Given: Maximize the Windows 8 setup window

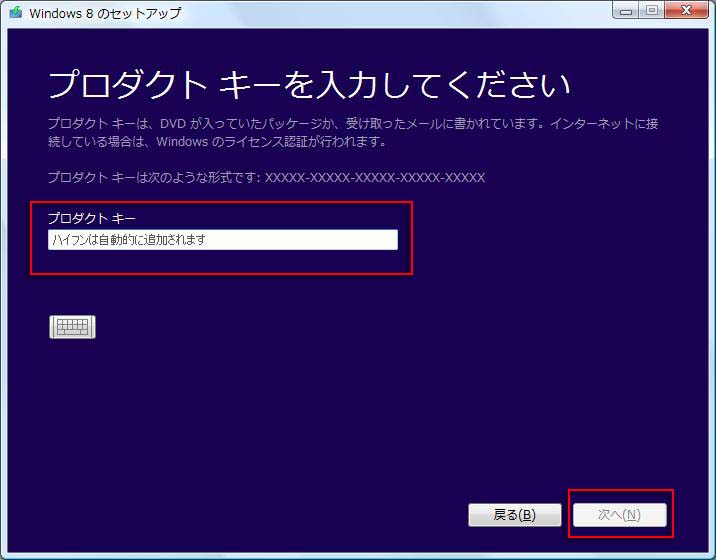Looking at the screenshot, I should coord(652,11).
